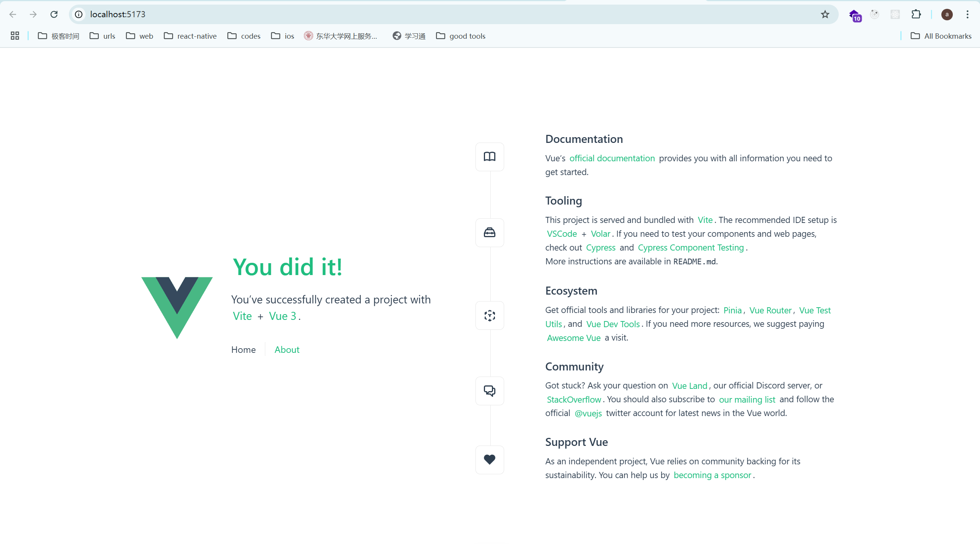
Task: Open the Vue Dev Tools link
Action: (613, 324)
